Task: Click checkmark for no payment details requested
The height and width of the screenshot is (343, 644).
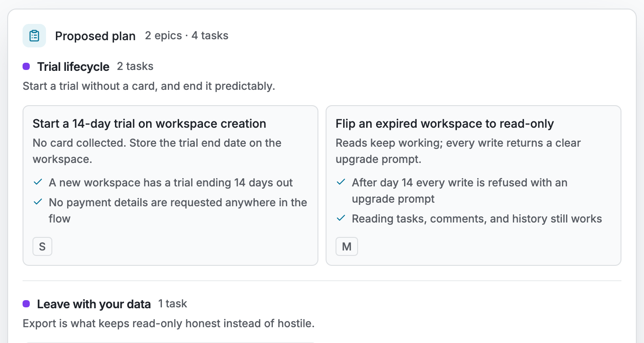Action: (x=38, y=202)
